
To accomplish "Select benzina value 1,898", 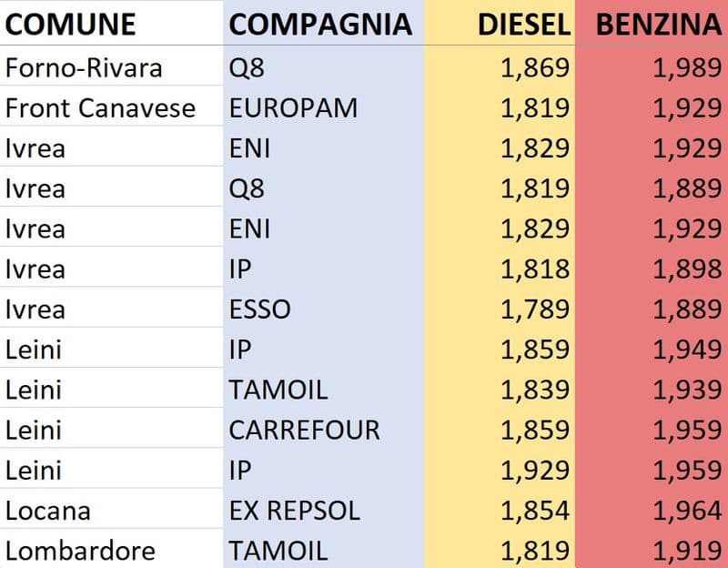I will 687,269.
